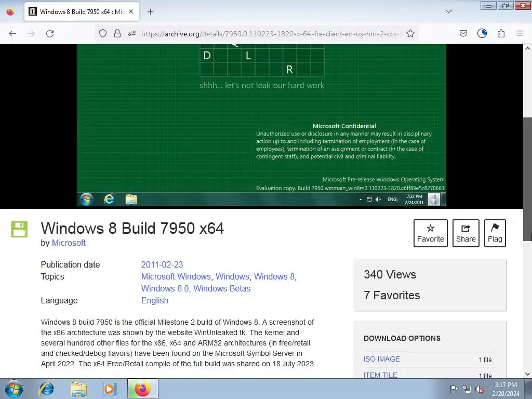Launch Internet Explorer from taskbar
The image size is (532, 399).
pos(46,389)
